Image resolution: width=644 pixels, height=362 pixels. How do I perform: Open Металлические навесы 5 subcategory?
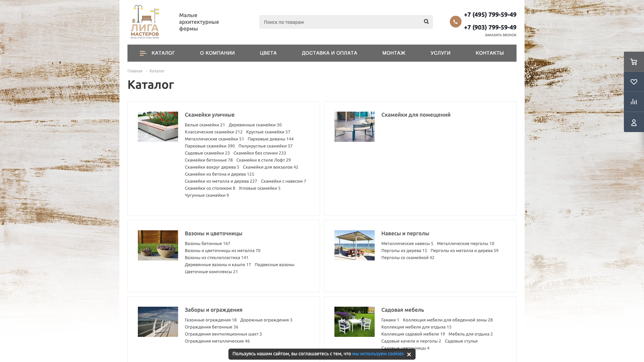point(407,243)
